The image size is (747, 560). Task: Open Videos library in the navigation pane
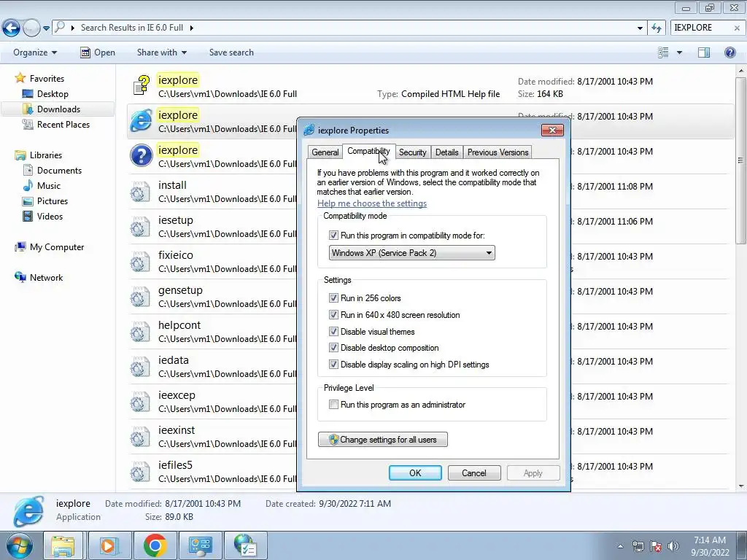point(50,216)
